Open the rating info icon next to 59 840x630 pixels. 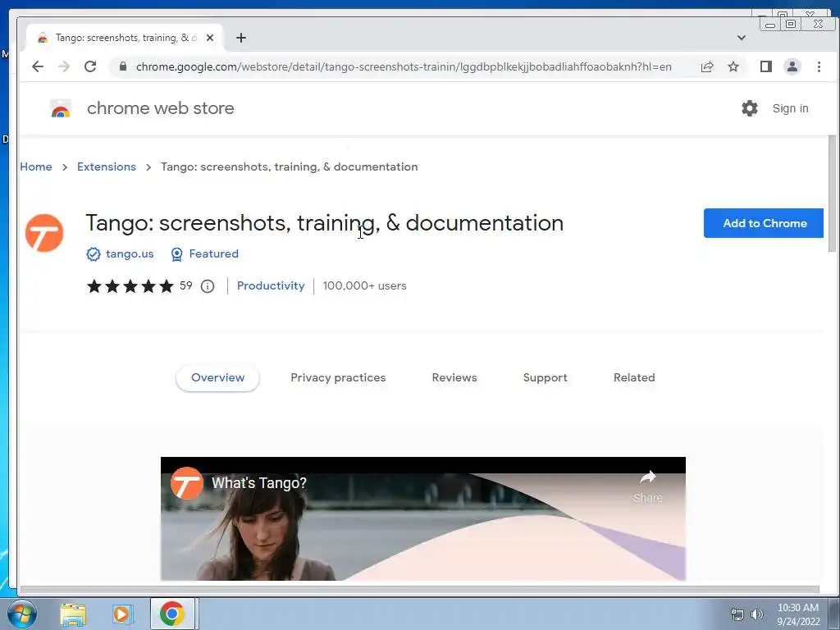tap(208, 286)
